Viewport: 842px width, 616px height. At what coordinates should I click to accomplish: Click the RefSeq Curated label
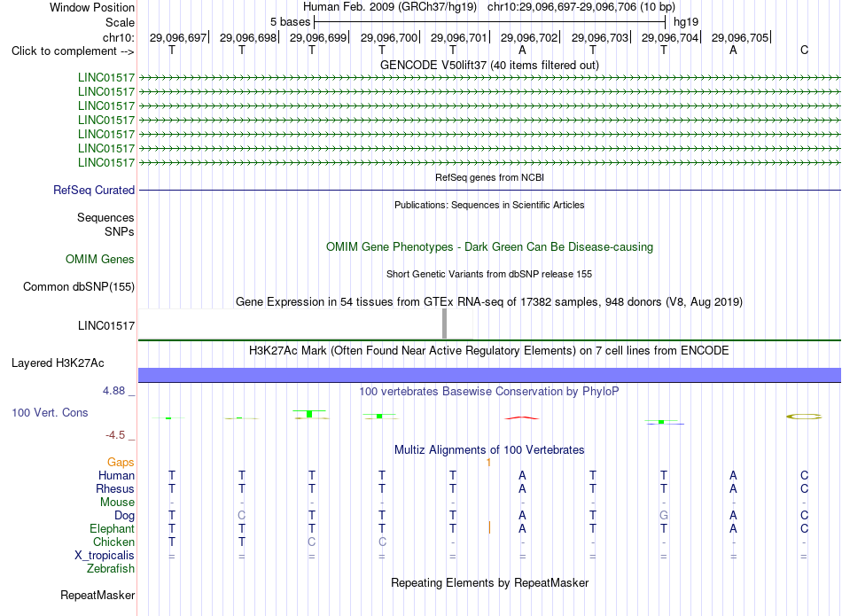(94, 190)
